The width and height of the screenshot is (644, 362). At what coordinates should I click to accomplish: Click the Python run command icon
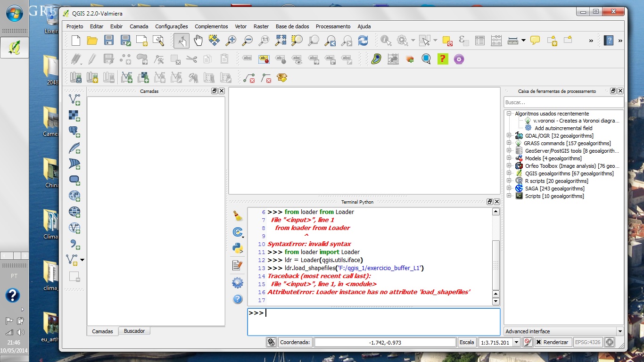pyautogui.click(x=238, y=248)
